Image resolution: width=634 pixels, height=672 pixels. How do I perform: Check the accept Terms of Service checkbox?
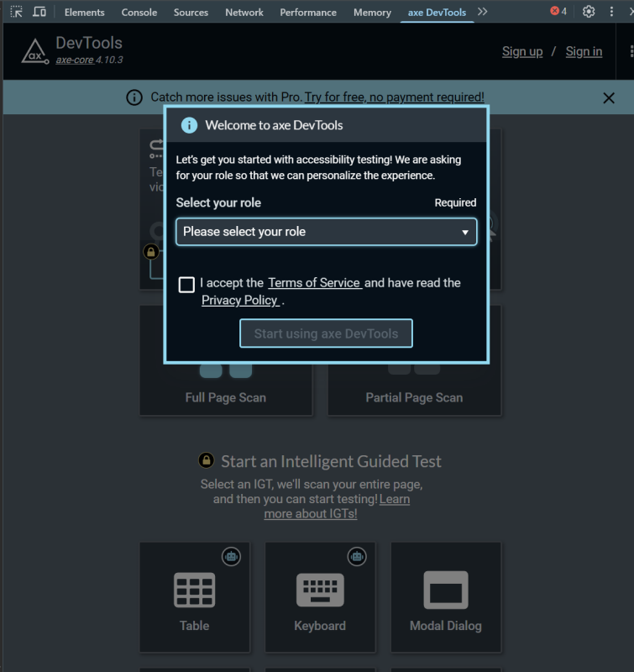click(186, 285)
